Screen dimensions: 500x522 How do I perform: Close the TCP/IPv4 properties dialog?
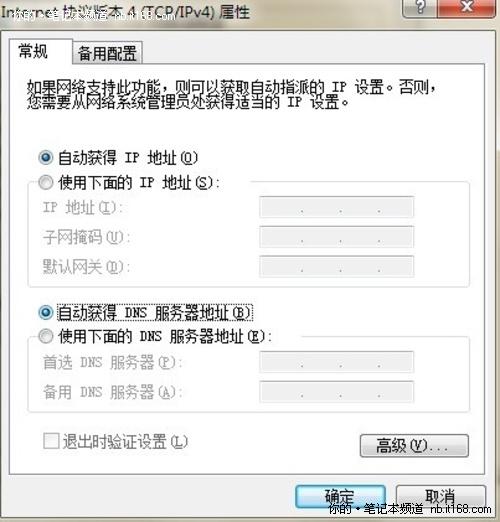(x=466, y=7)
